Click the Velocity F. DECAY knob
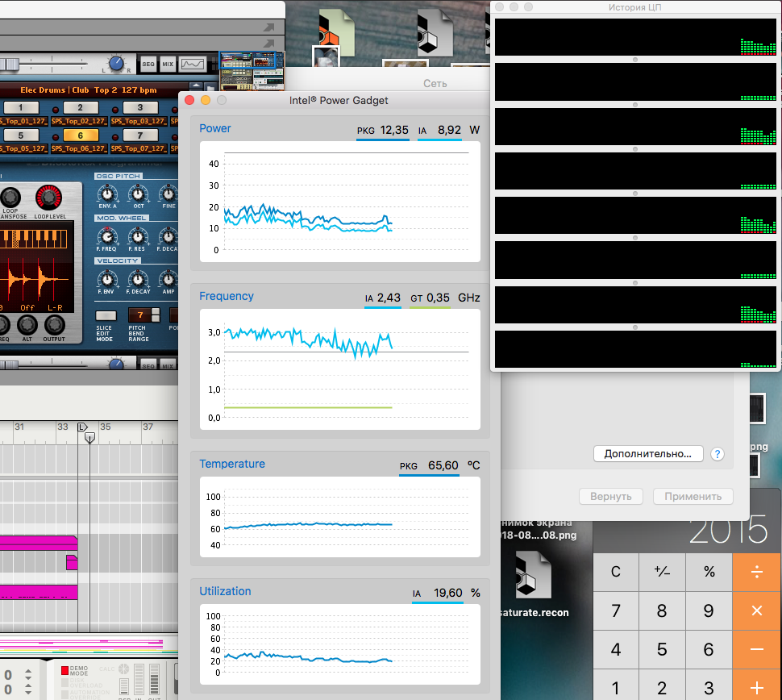The height and width of the screenshot is (700, 782). (x=138, y=279)
